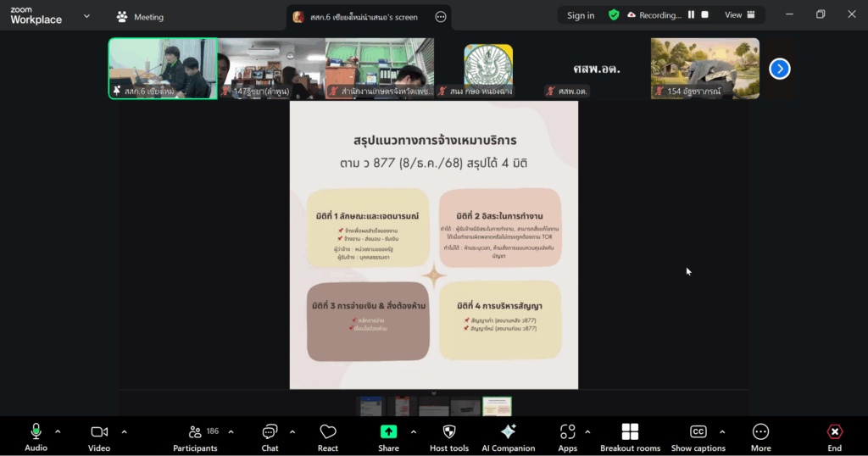The width and height of the screenshot is (868, 456).
Task: Click the green Share screen icon
Action: (388, 433)
